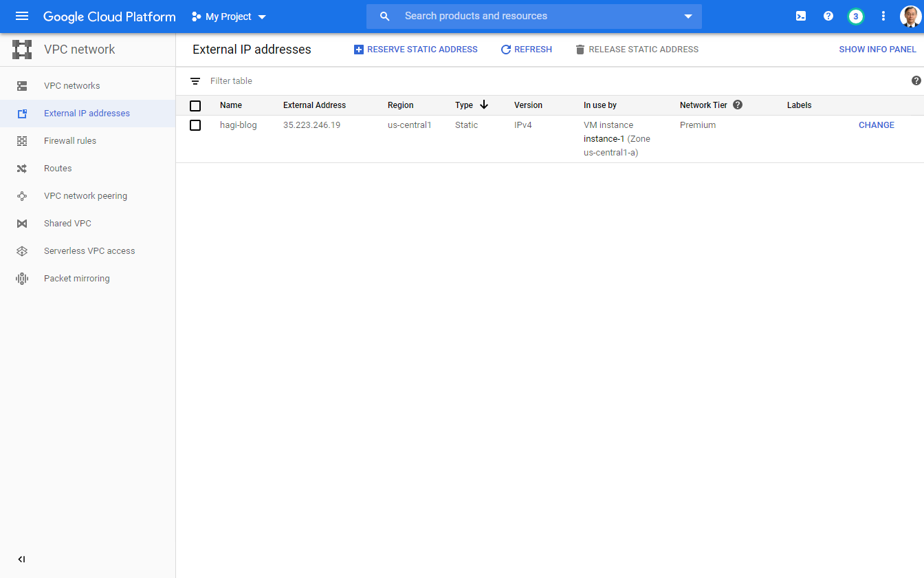Click the Serverless VPC access icon

[x=22, y=251]
